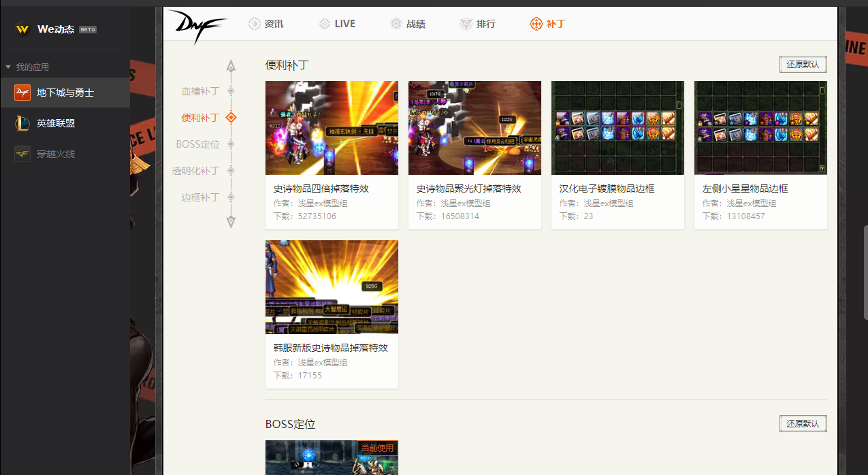868x475 pixels.
Task: Click download count 16508314
Action: click(460, 216)
